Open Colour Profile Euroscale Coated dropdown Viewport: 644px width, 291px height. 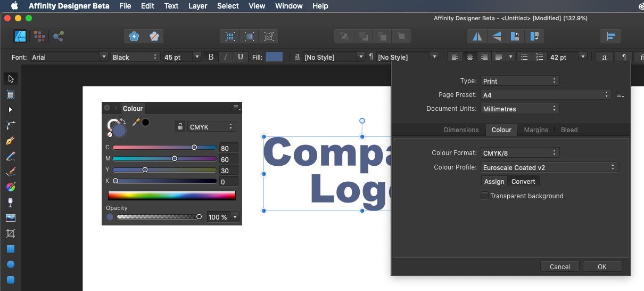tap(549, 167)
